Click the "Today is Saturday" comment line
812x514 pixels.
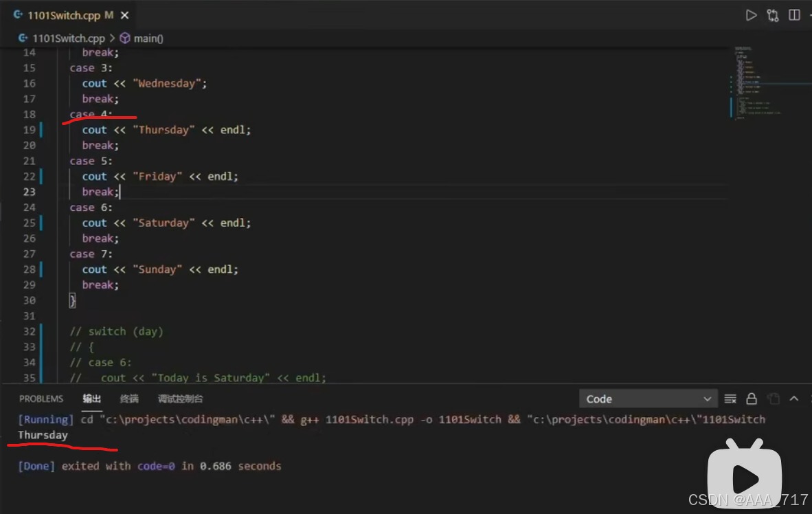pos(198,378)
